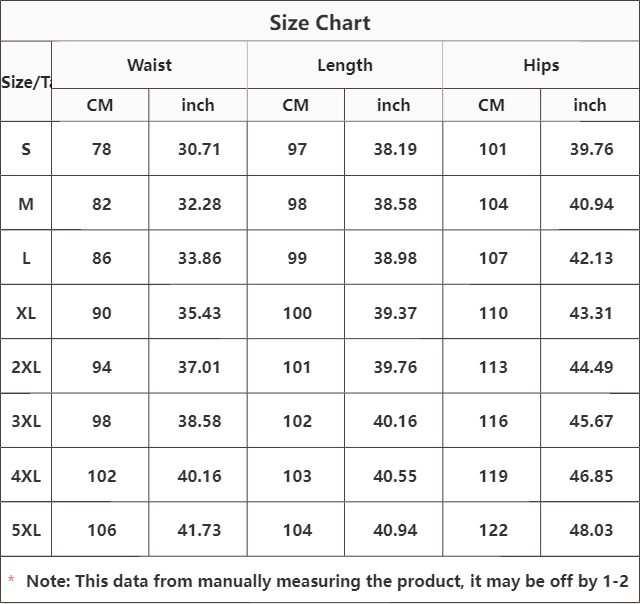Select the Length column header
640x604 pixels.
click(x=345, y=65)
